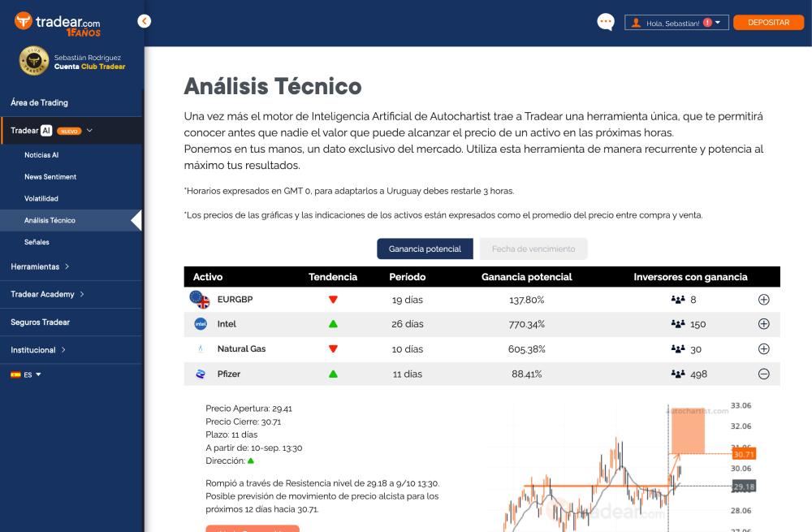
Task: Click the 88.41% potential gain value
Action: (527, 374)
